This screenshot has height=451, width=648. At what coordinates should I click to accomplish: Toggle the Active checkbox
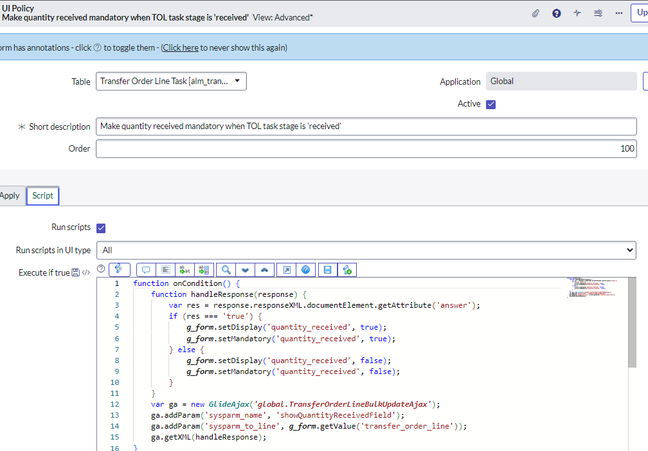tap(491, 104)
